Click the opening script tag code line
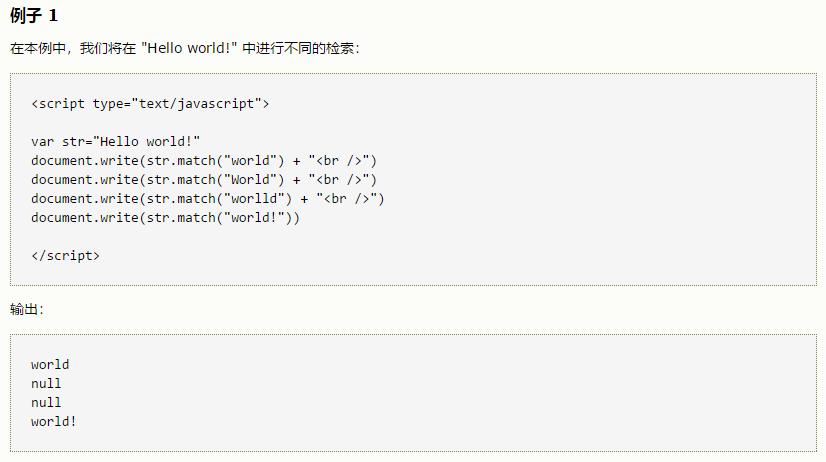Viewport: 826px width, 462px height. [150, 103]
